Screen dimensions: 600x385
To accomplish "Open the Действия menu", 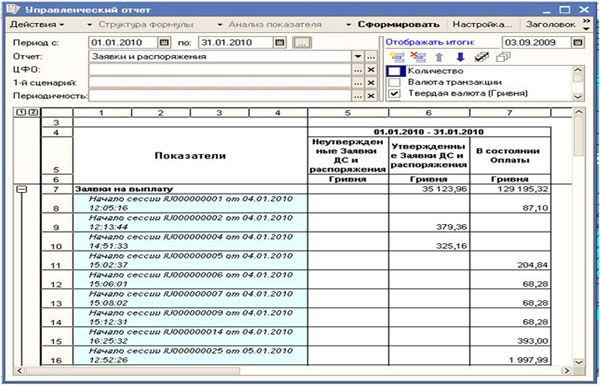I will point(37,24).
